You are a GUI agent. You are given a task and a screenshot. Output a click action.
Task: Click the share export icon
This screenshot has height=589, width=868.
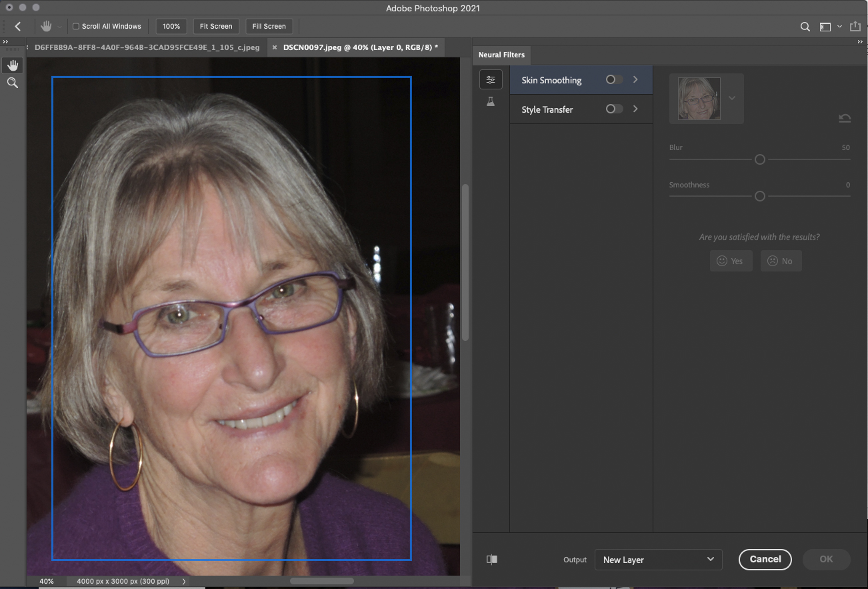click(x=855, y=27)
